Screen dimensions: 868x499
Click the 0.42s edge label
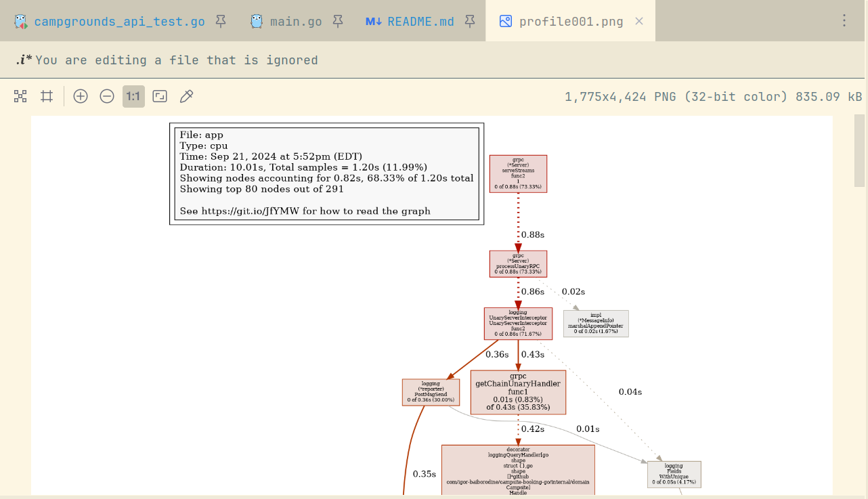pos(533,429)
